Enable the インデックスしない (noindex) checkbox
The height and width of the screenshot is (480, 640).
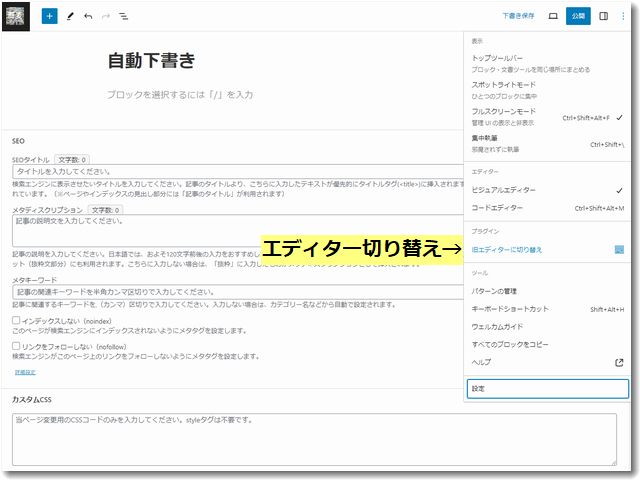(x=16, y=320)
